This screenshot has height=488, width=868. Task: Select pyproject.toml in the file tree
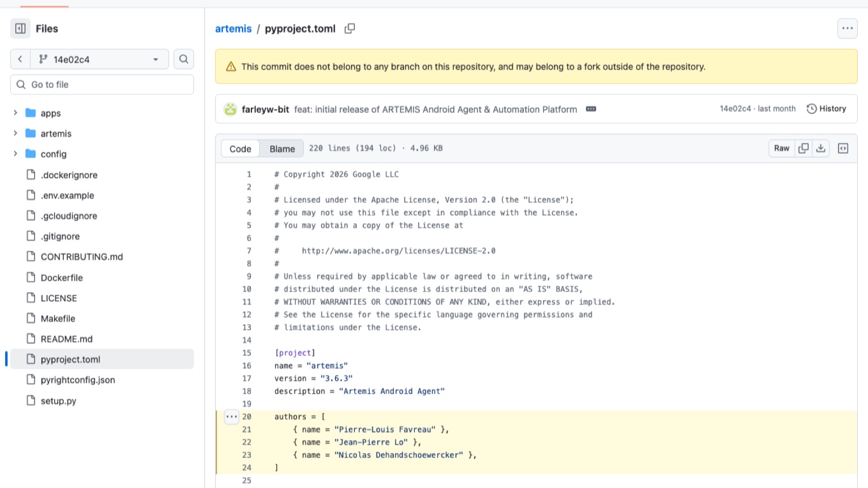click(x=102, y=359)
